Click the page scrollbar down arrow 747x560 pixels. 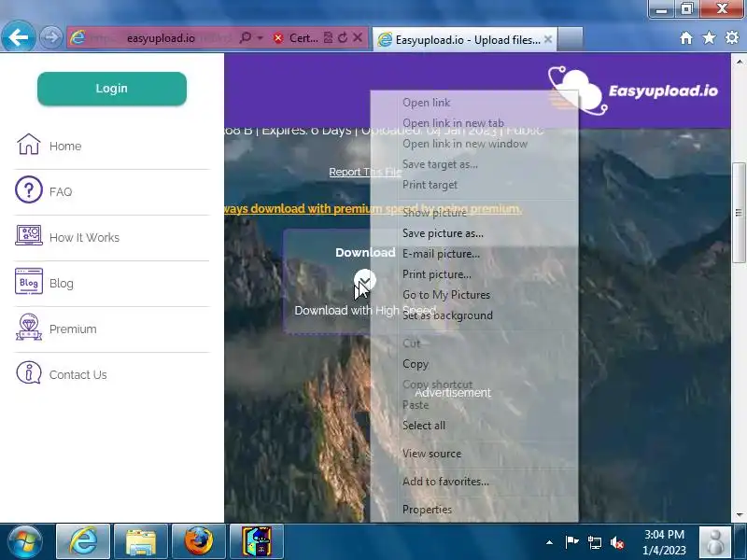[739, 515]
